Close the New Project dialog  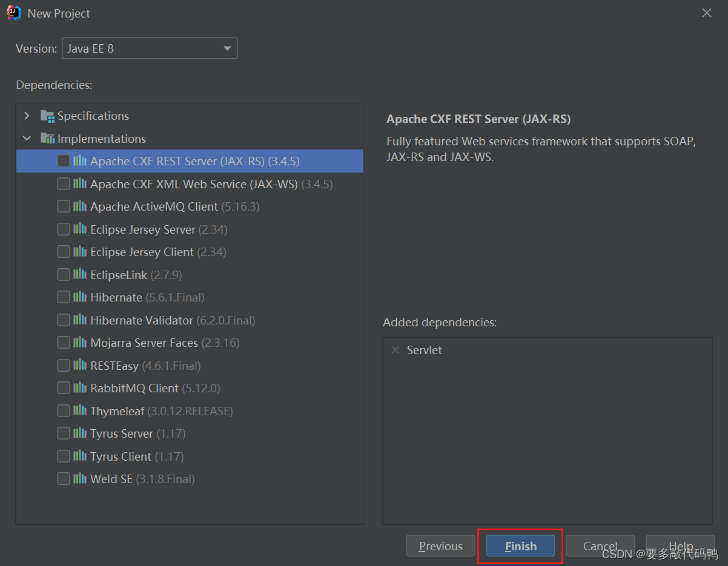[x=707, y=13]
